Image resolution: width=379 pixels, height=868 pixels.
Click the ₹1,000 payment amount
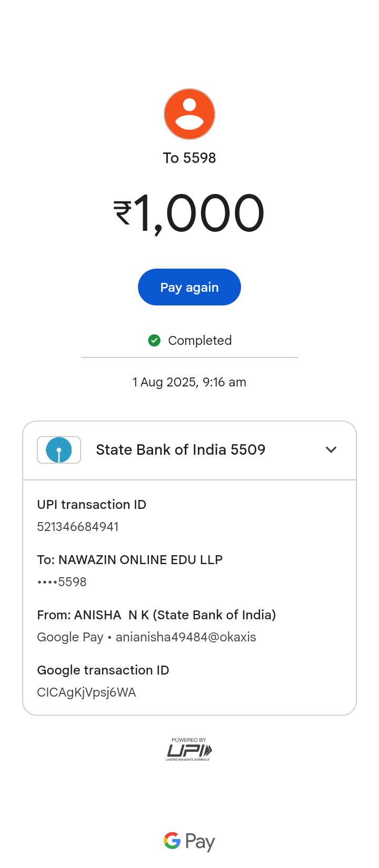pos(189,213)
